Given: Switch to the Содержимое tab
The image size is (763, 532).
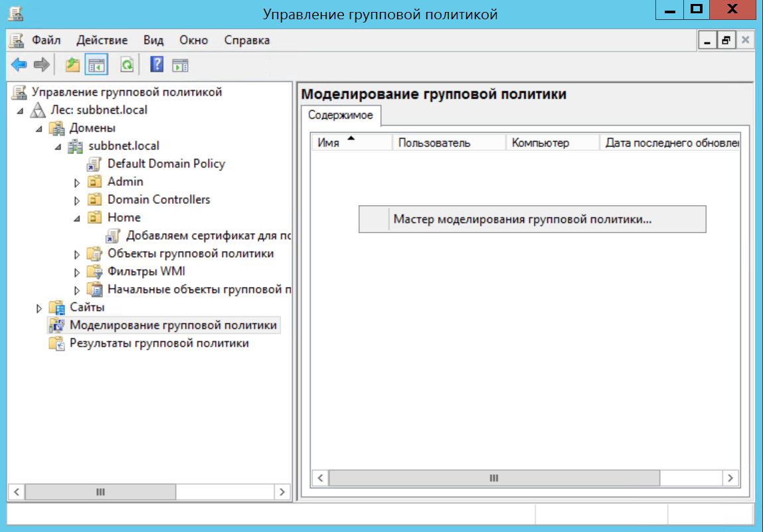Looking at the screenshot, I should pyautogui.click(x=340, y=115).
